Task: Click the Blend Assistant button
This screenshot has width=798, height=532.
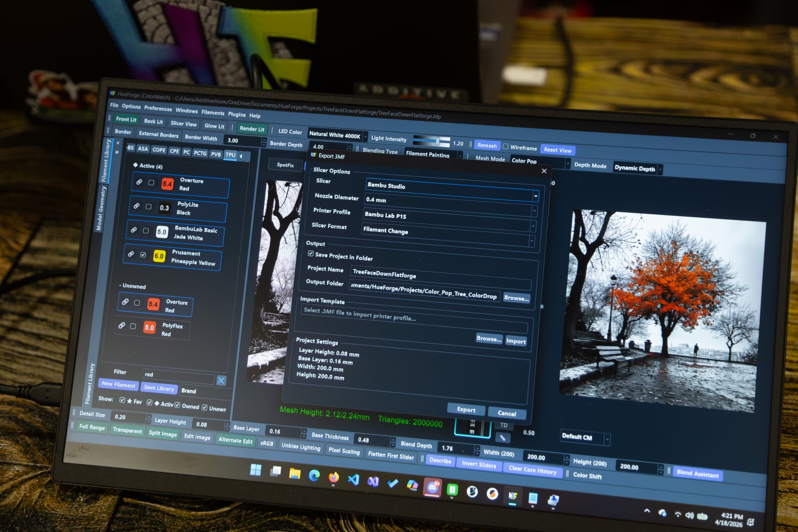Action: click(698, 473)
